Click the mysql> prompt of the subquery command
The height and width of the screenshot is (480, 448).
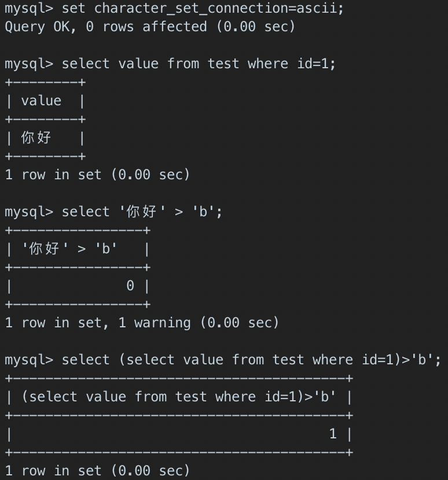point(29,360)
